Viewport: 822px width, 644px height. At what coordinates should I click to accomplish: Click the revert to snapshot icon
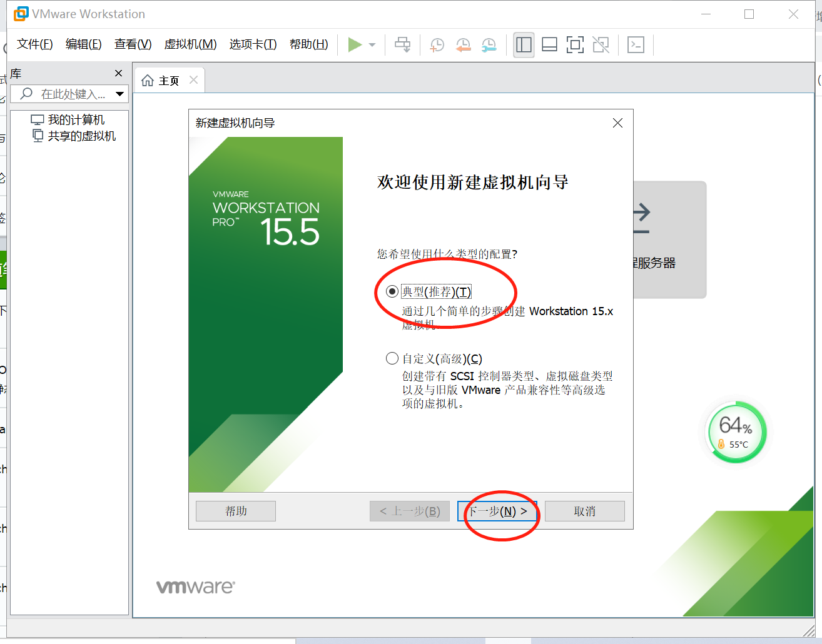point(463,44)
